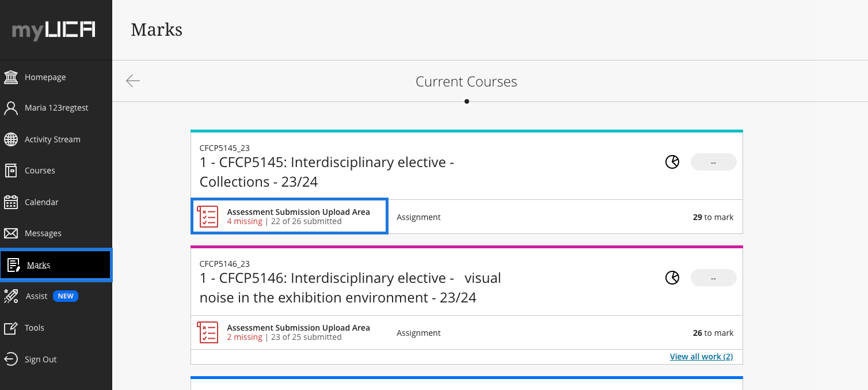The width and height of the screenshot is (868, 390).
Task: Click the CFCP5145 overall grade pill
Action: (713, 162)
